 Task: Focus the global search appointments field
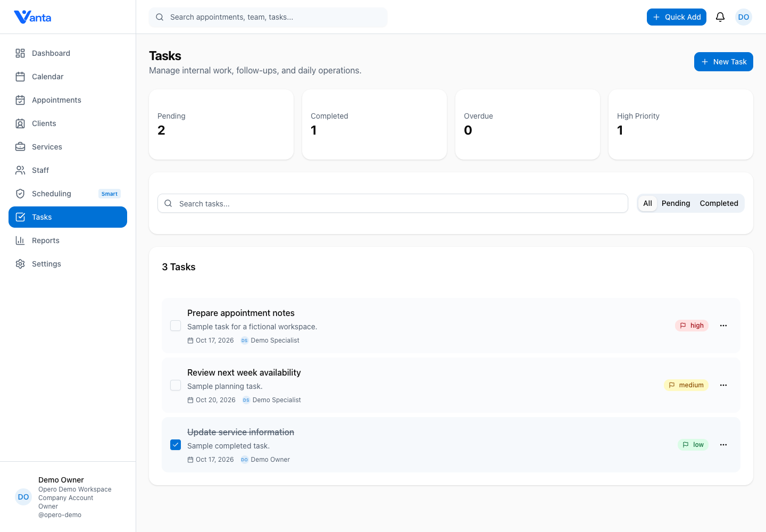tap(268, 17)
